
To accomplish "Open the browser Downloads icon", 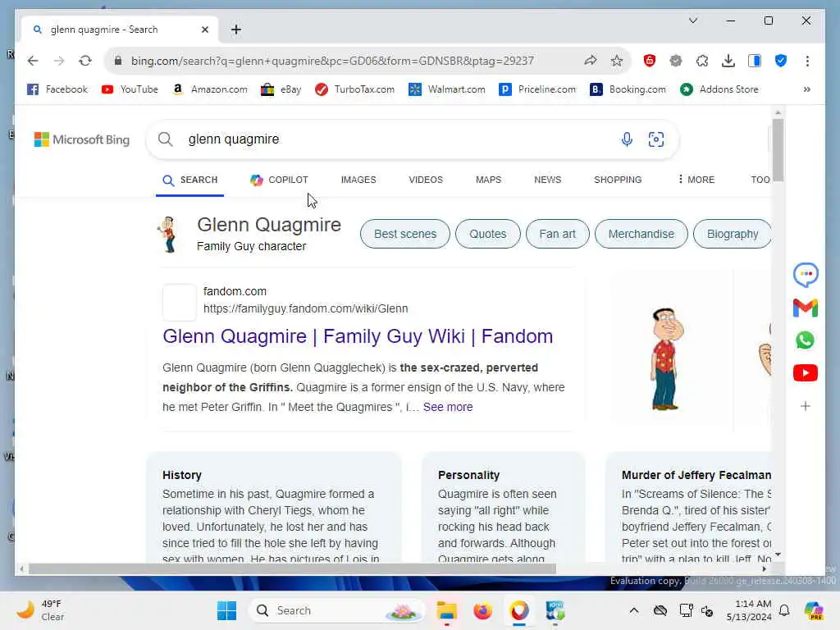I will [x=728, y=61].
